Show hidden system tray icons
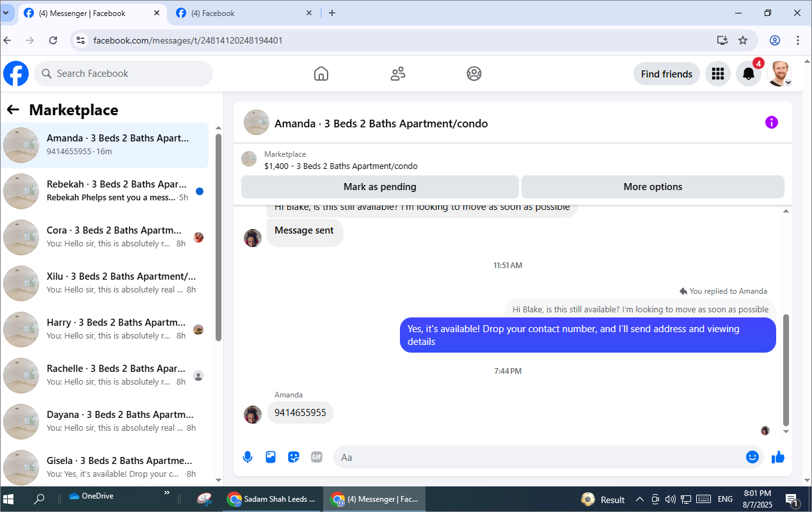Image resolution: width=812 pixels, height=512 pixels. (x=639, y=499)
